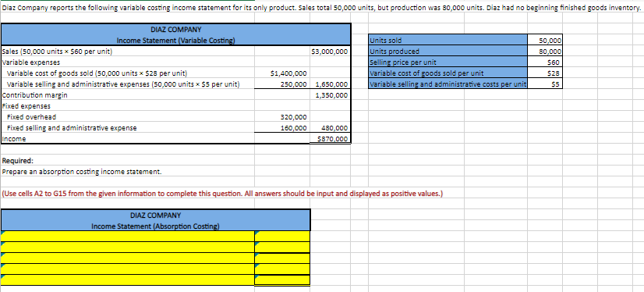The image size is (644, 292).
Task: Click the $1,400,000 variable cost cell
Action: pyautogui.click(x=281, y=73)
